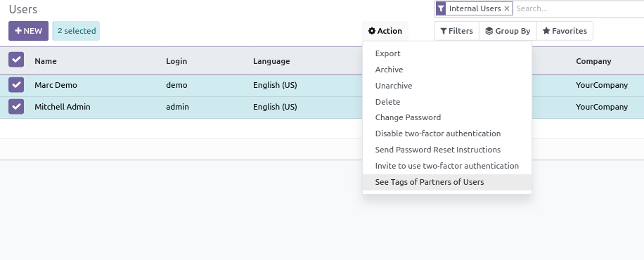Click YourCompany in Mitchell Admin row
The image size is (644, 260).
tap(602, 107)
